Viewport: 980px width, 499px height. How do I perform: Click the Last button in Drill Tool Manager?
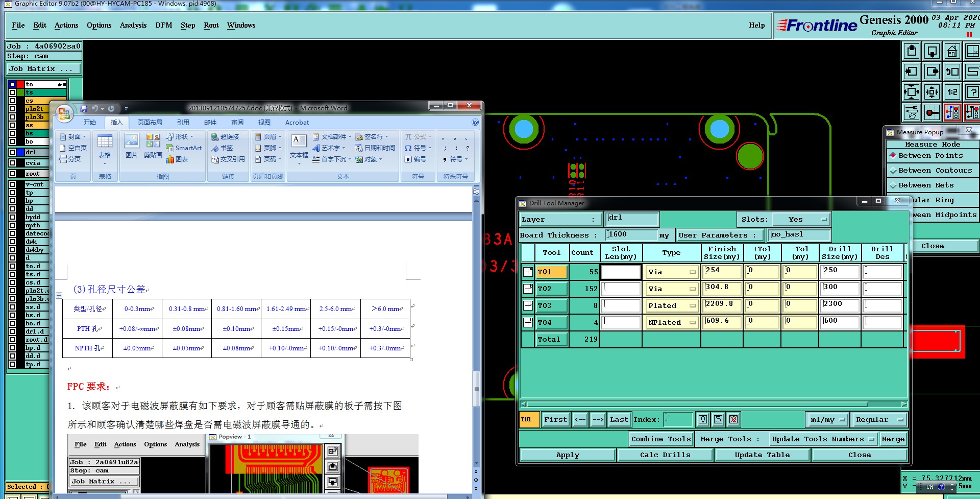619,420
